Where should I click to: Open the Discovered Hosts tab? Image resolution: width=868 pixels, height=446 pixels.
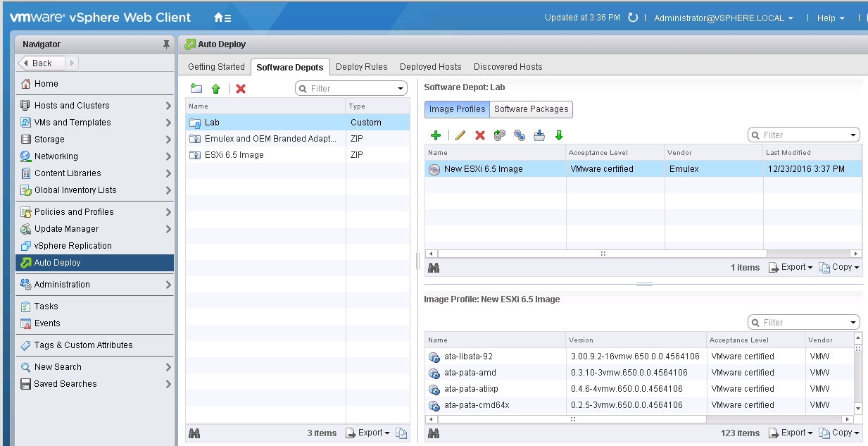click(508, 67)
